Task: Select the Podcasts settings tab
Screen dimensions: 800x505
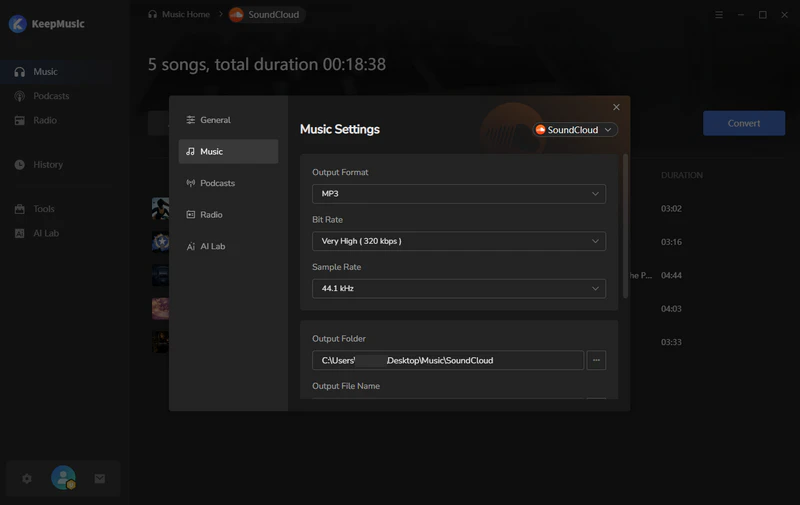Action: pyautogui.click(x=229, y=183)
